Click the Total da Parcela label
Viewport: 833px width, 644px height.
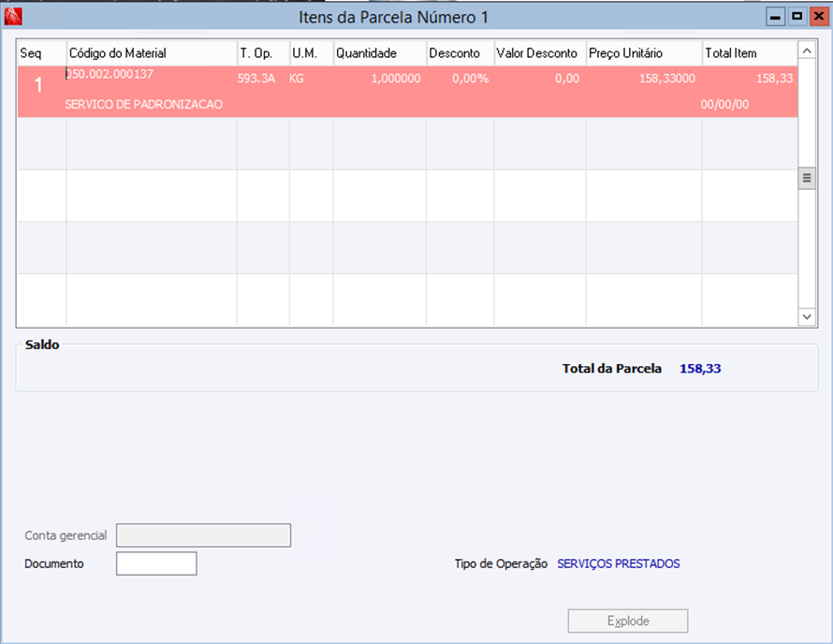612,368
